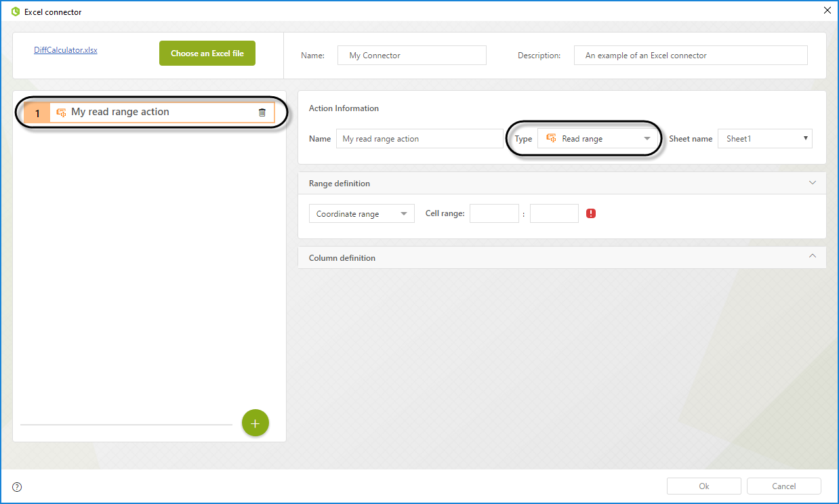
Task: Open the Type dropdown showing Read range
Action: 598,139
